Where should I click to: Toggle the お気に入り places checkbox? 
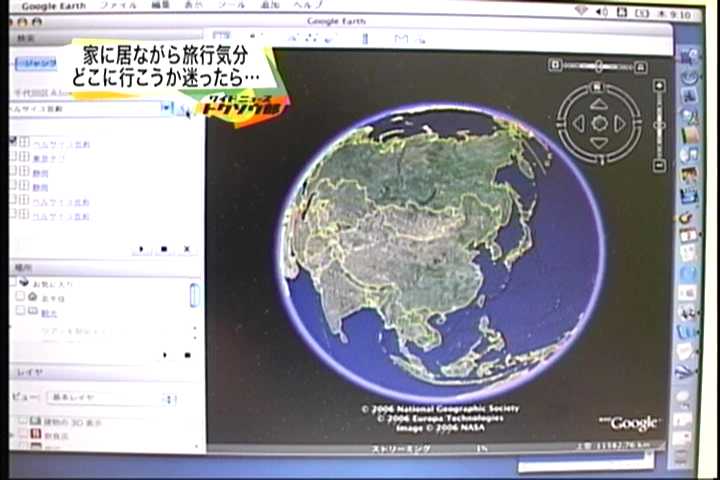click(x=13, y=282)
